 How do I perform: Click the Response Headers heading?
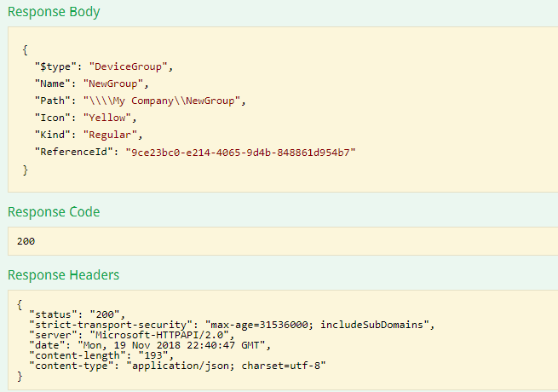click(63, 274)
